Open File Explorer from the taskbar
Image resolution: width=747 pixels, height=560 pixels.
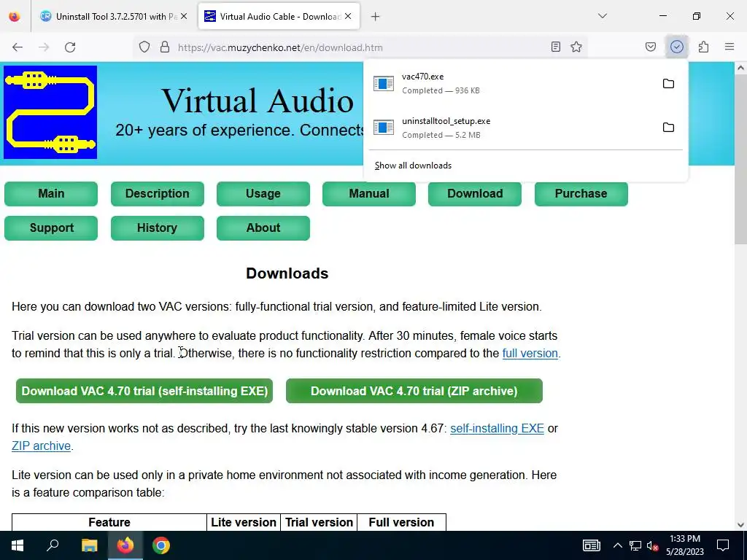[x=89, y=545]
